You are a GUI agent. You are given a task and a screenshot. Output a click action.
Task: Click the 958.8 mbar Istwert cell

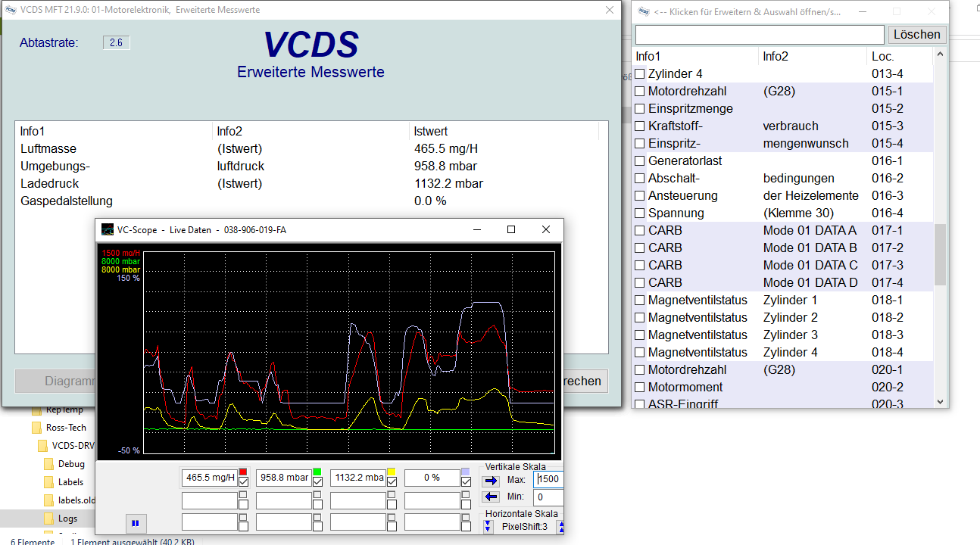[x=445, y=166]
